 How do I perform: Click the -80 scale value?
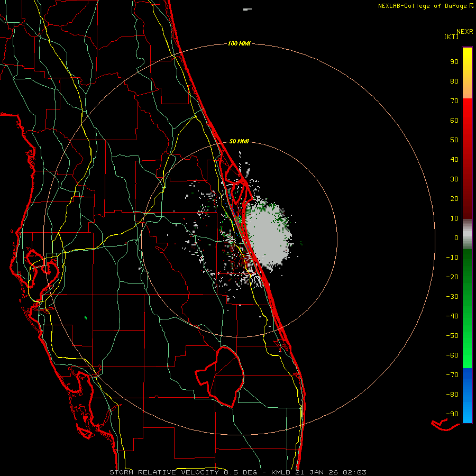pyautogui.click(x=452, y=395)
